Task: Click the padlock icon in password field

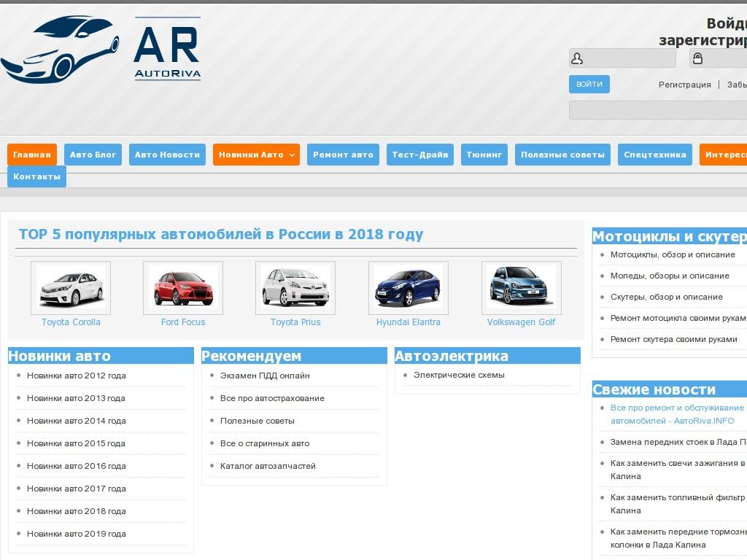Action: (x=697, y=58)
